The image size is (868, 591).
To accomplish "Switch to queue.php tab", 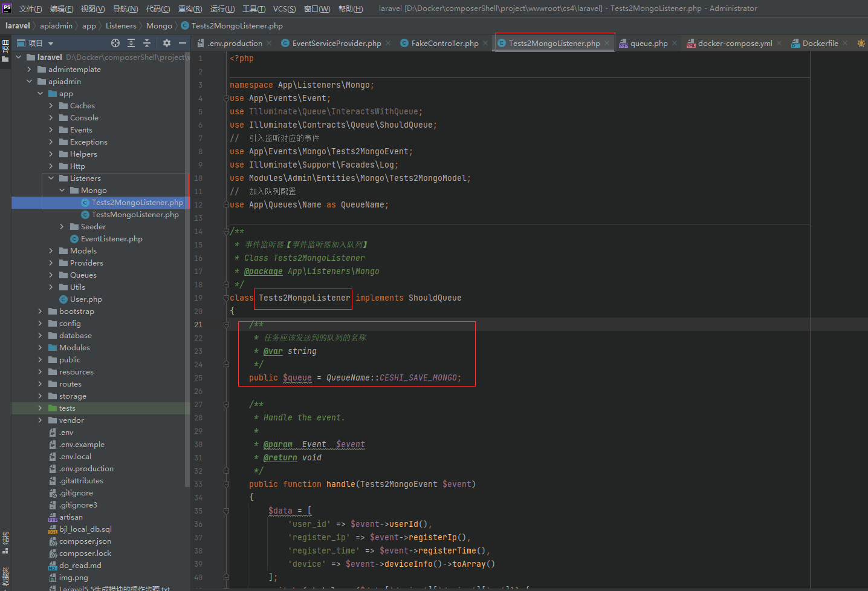I will coord(649,43).
